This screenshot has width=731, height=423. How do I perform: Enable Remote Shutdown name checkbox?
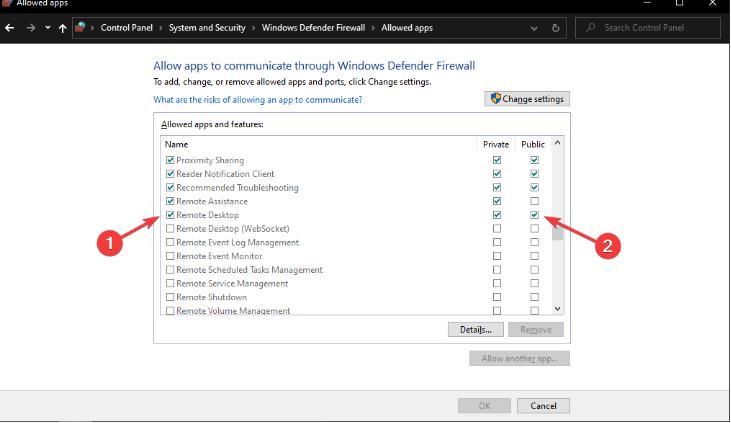pyautogui.click(x=170, y=297)
